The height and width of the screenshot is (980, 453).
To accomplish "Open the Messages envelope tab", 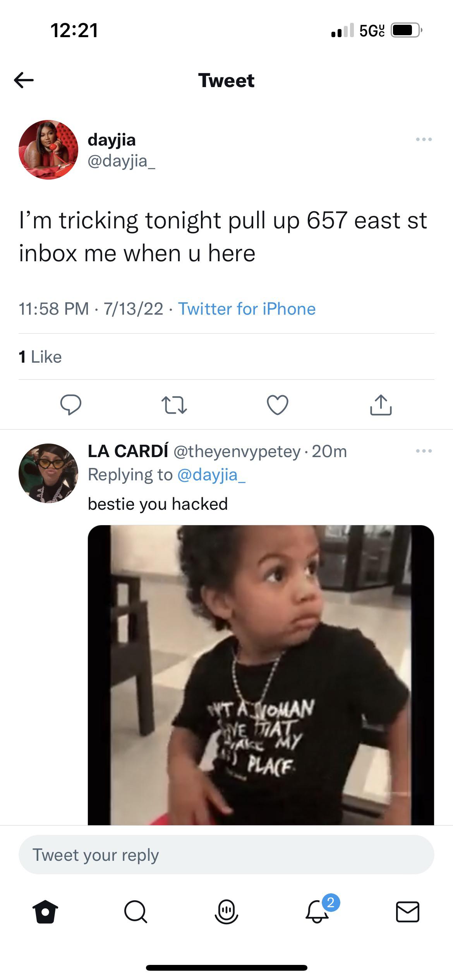I will point(407,912).
